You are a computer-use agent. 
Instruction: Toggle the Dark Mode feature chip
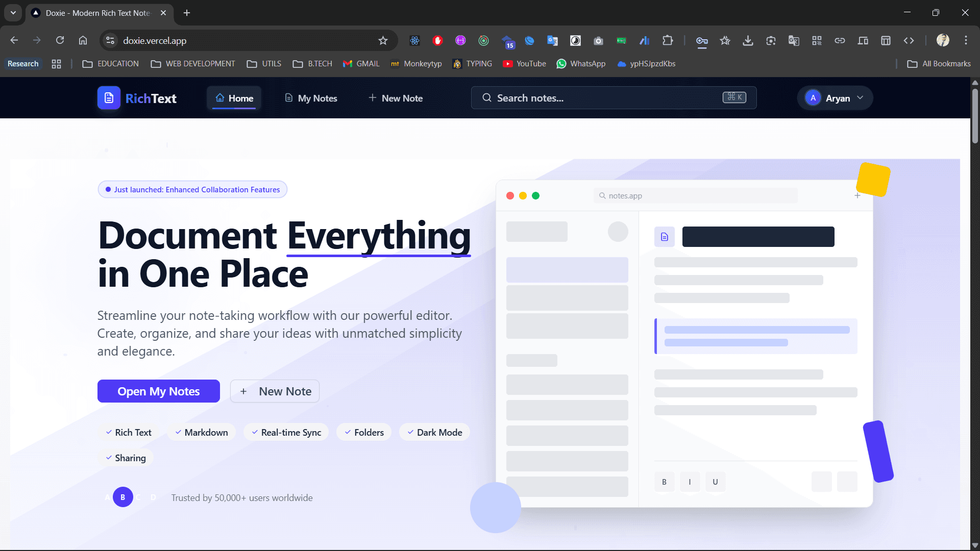pyautogui.click(x=434, y=433)
